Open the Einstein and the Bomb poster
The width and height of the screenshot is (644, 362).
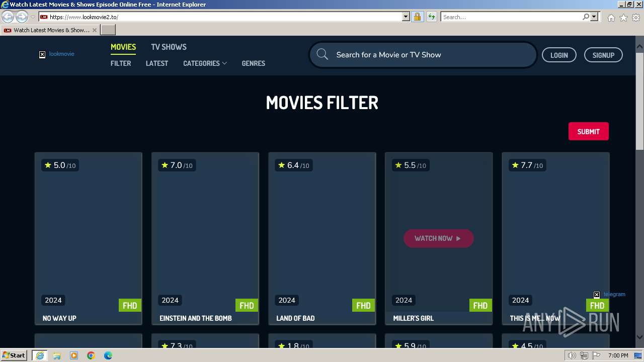(205, 231)
